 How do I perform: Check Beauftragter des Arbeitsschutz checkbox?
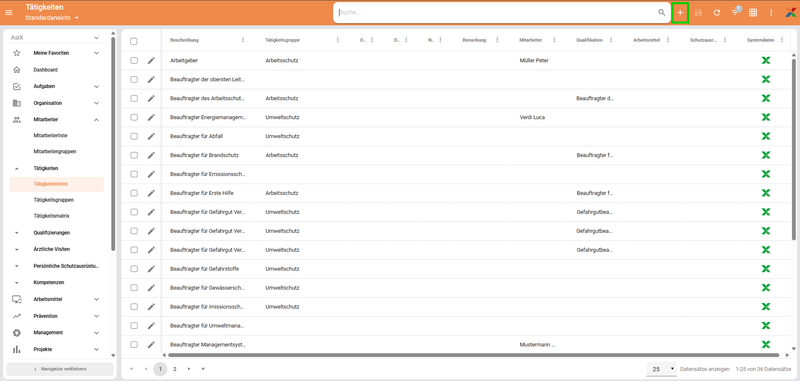[x=134, y=98]
